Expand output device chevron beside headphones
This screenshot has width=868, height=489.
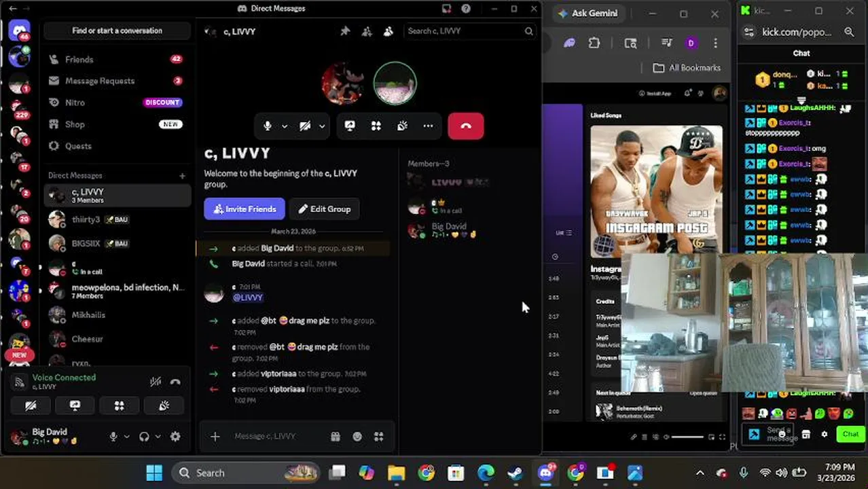coord(158,437)
